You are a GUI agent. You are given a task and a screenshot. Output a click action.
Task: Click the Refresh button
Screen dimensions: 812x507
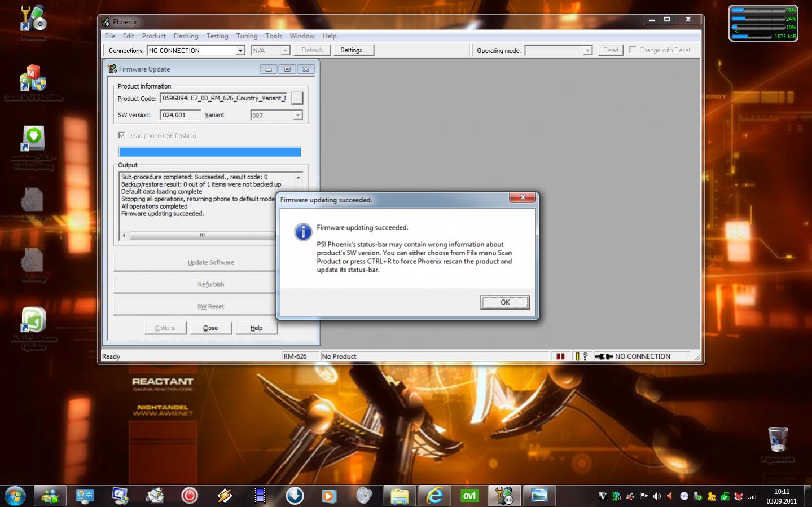312,50
